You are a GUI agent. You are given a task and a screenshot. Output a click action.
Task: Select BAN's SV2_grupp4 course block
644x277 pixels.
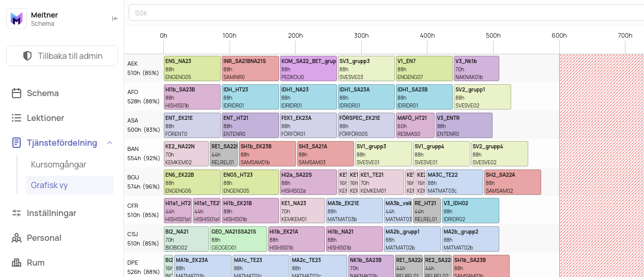pyautogui.click(x=500, y=154)
